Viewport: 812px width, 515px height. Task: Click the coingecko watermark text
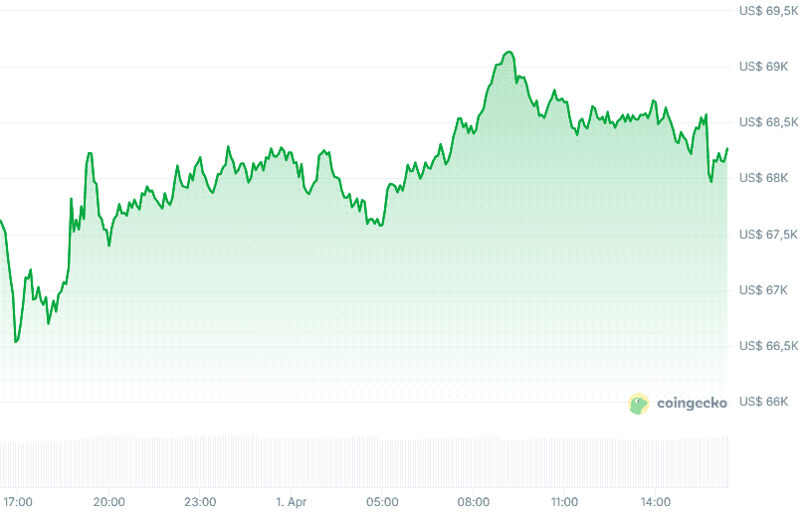(692, 404)
